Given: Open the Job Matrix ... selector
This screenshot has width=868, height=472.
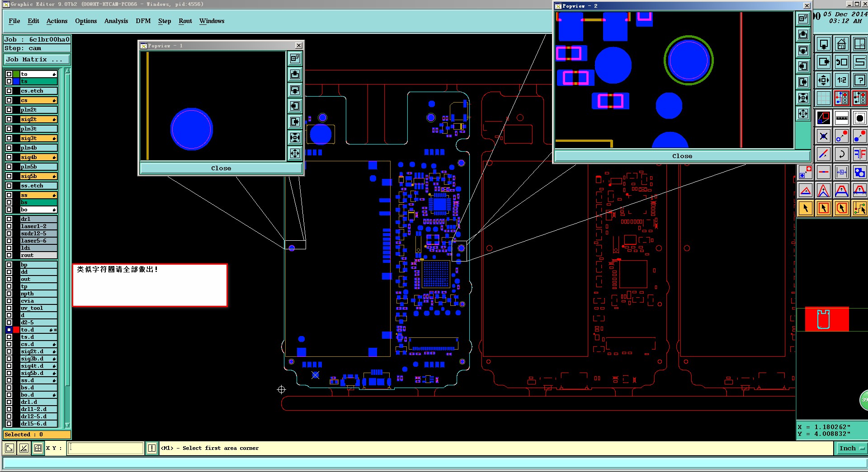Looking at the screenshot, I should [37, 59].
